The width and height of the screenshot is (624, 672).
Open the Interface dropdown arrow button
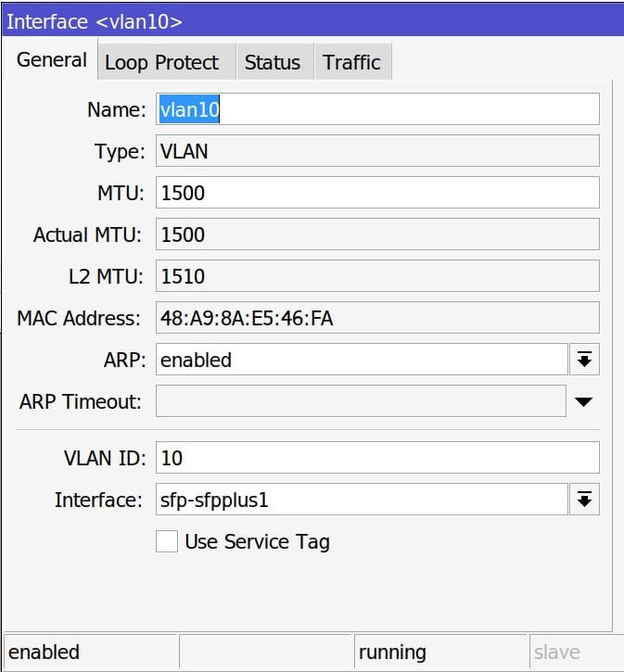pos(583,500)
